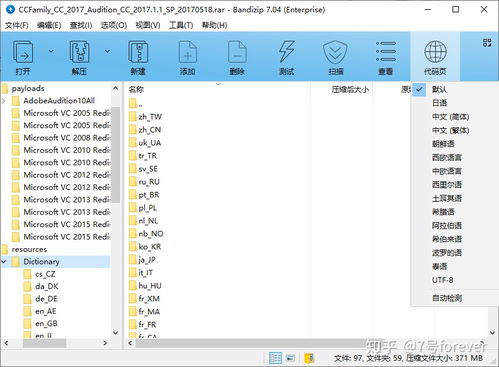Click the cs_CZ folder icon in tree

click(x=28, y=274)
